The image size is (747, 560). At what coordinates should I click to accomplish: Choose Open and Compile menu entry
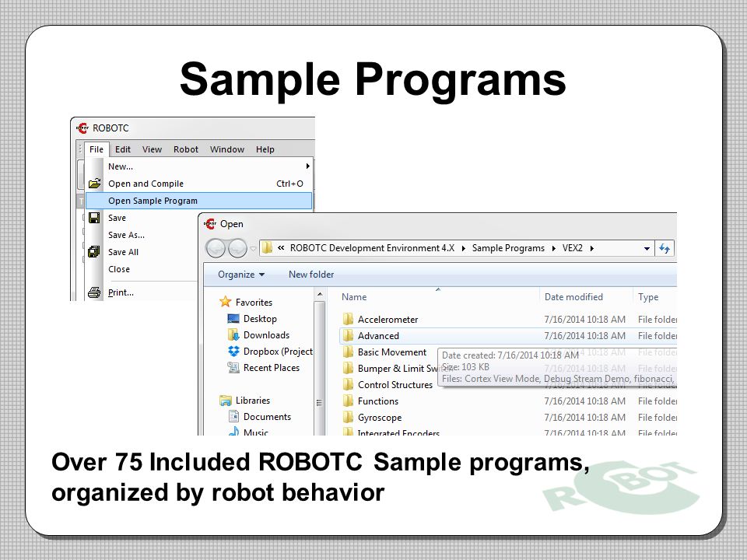(x=199, y=184)
